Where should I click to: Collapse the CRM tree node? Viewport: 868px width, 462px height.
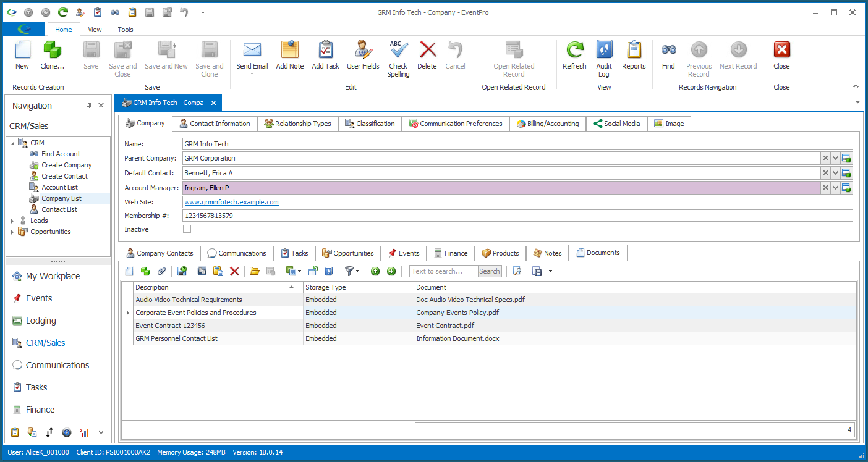click(x=12, y=143)
